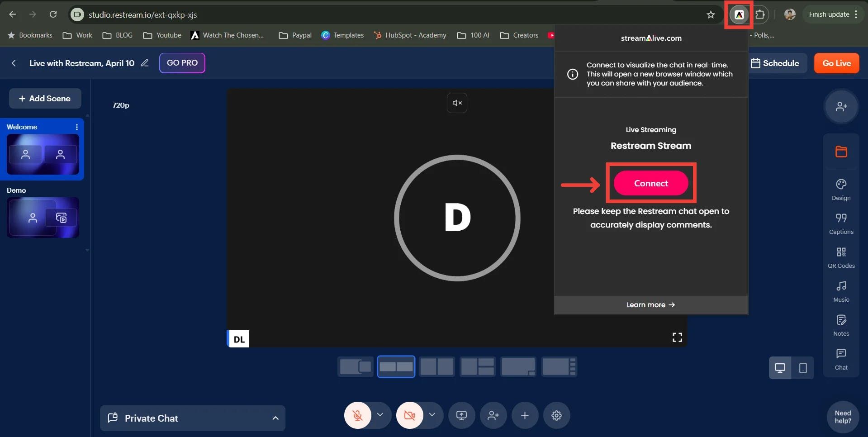
Task: Click the GO PRO button
Action: 182,63
